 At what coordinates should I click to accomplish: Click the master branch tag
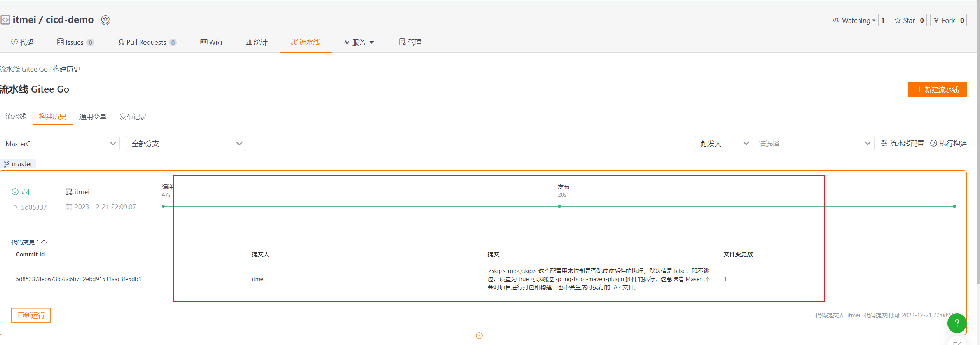pyautogui.click(x=18, y=164)
